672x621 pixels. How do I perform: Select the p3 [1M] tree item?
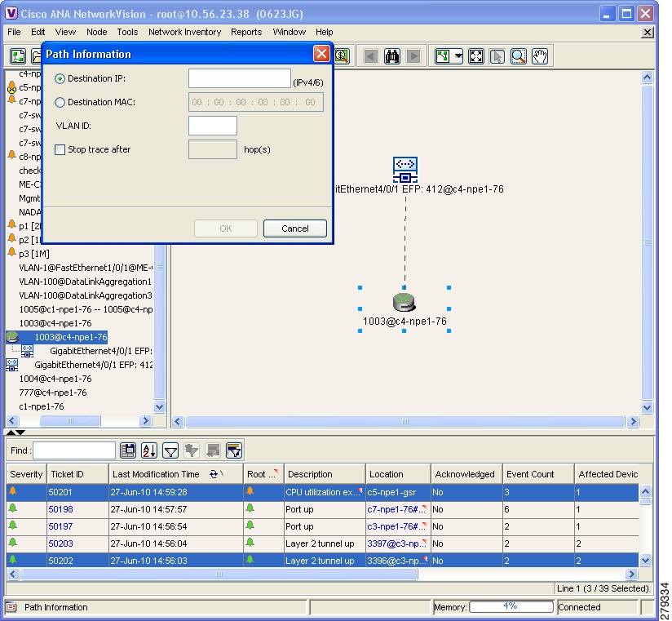34,254
